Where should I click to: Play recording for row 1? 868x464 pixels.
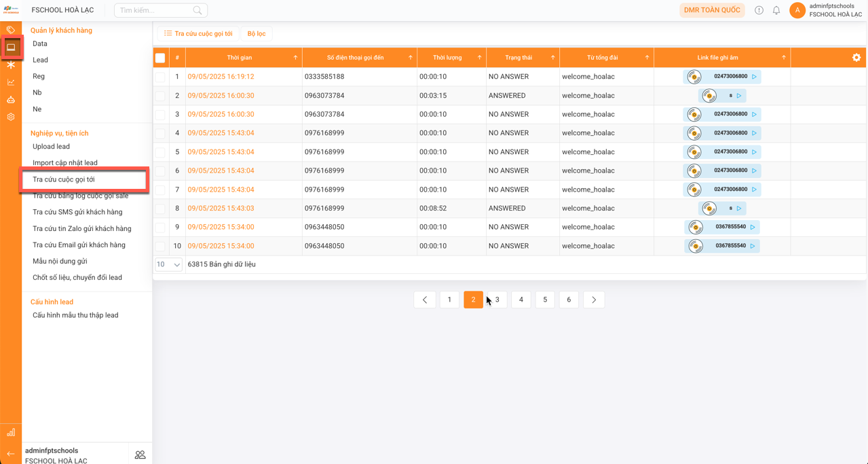pyautogui.click(x=754, y=77)
